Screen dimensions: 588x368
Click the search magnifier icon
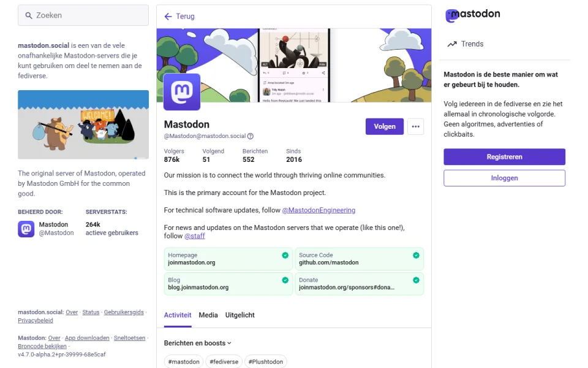point(29,15)
